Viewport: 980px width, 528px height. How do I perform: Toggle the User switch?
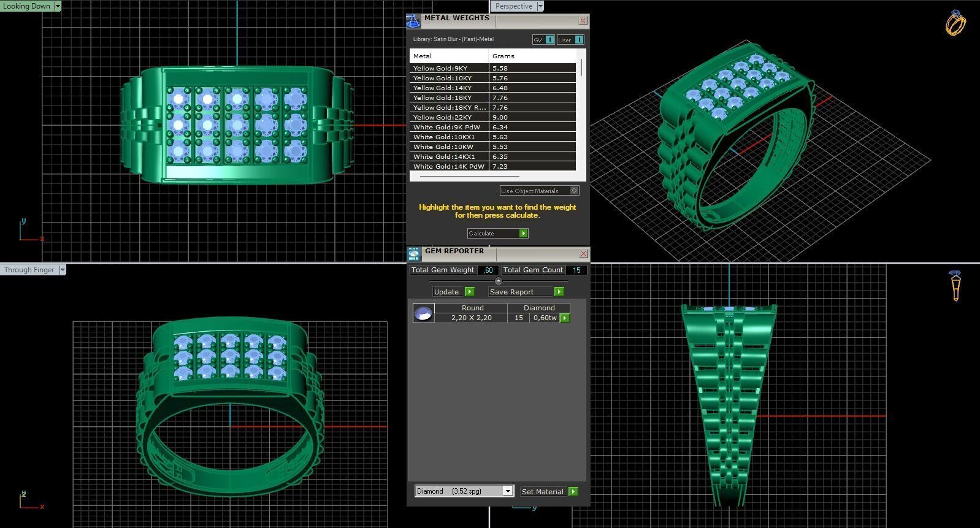[570, 40]
